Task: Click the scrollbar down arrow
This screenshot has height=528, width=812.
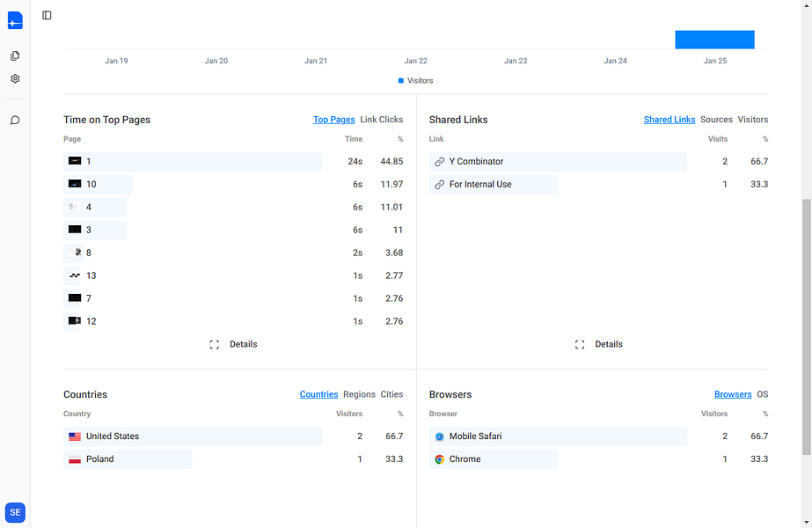Action: tap(807, 523)
